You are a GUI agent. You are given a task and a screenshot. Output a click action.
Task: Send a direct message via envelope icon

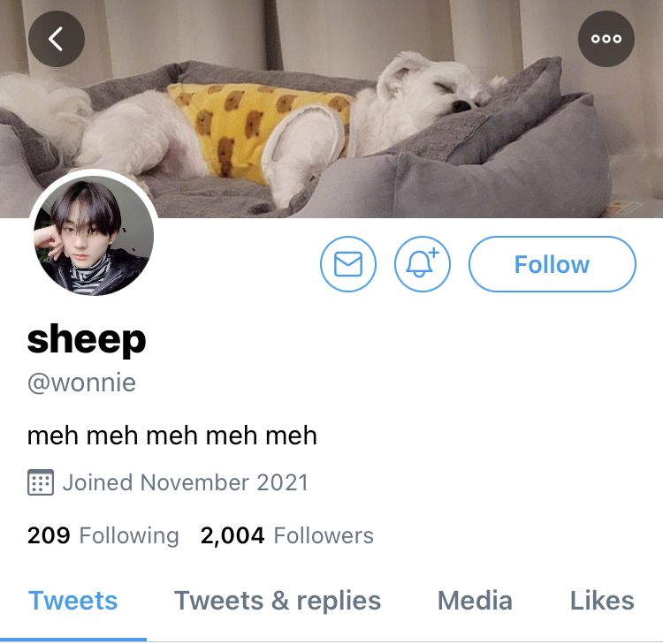tap(348, 264)
